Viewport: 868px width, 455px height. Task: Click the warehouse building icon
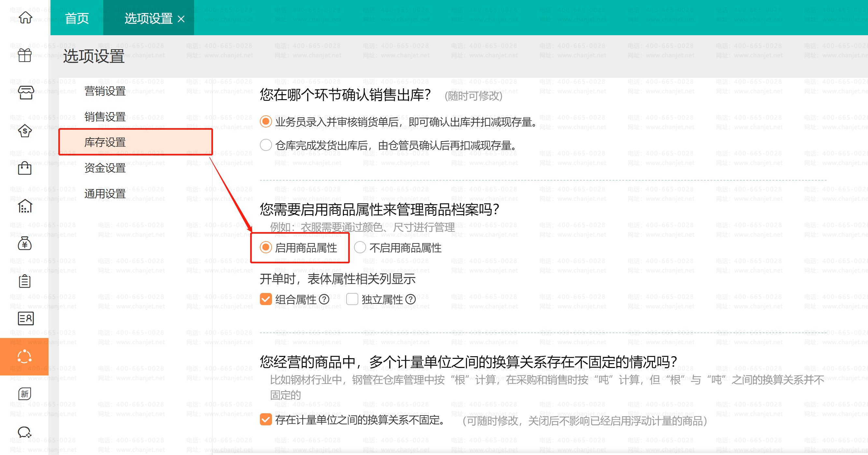pyautogui.click(x=25, y=206)
